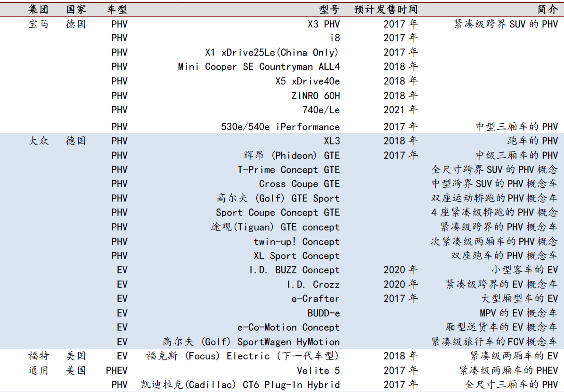Screen dimensions: 564x392
Task: Click the e-Crafter model entry
Action: click(x=315, y=298)
